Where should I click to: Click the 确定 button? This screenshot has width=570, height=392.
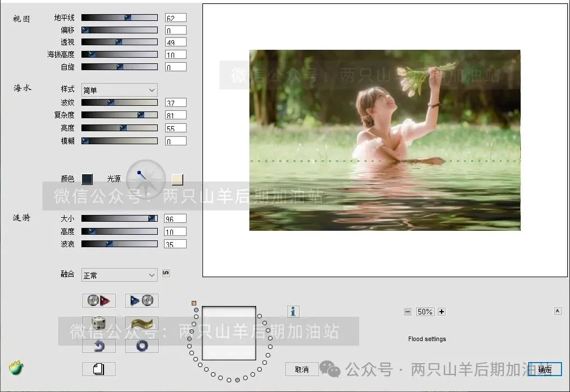coord(545,369)
